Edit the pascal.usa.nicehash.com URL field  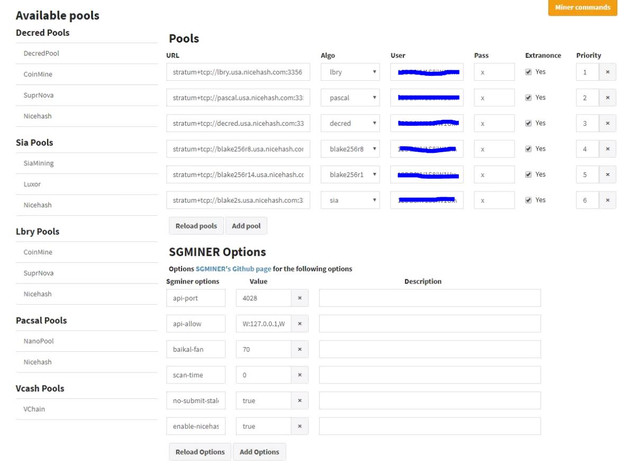(x=238, y=98)
